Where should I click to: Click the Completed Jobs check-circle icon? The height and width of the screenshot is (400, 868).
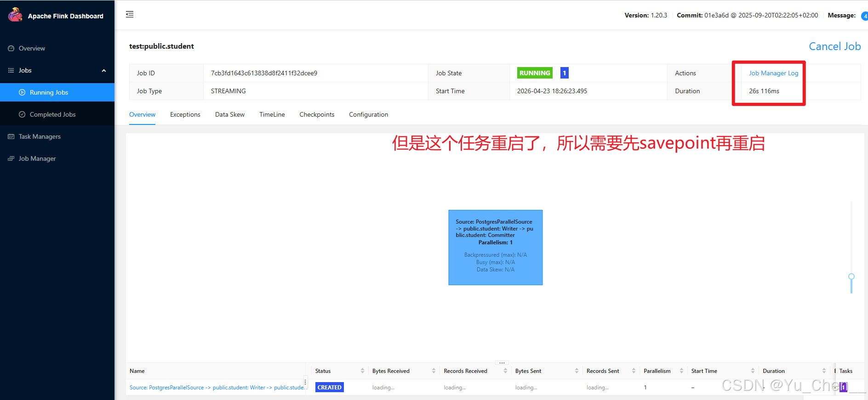[x=22, y=114]
